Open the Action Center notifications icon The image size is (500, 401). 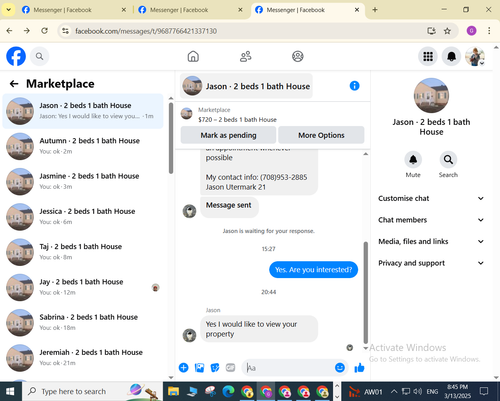pos(484,391)
